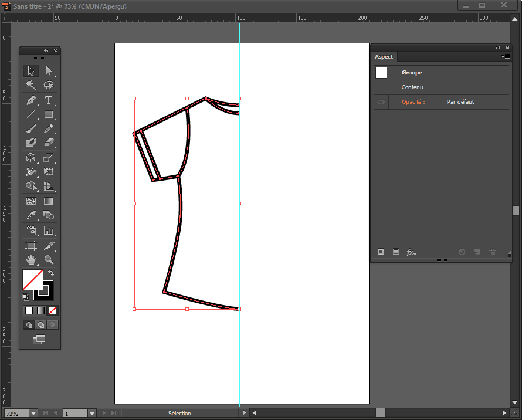522x420 pixels.
Task: Set fill to None
Action: (52, 310)
